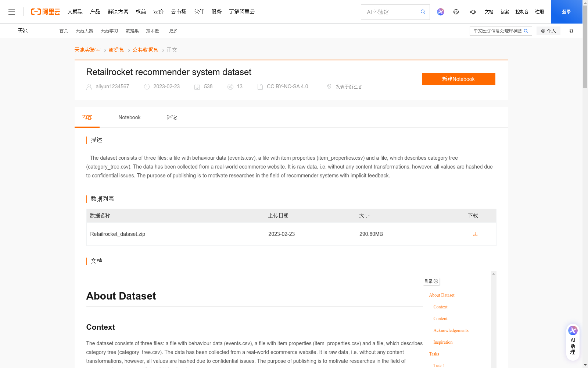Click the 数据集 breadcrumb link

pos(116,50)
